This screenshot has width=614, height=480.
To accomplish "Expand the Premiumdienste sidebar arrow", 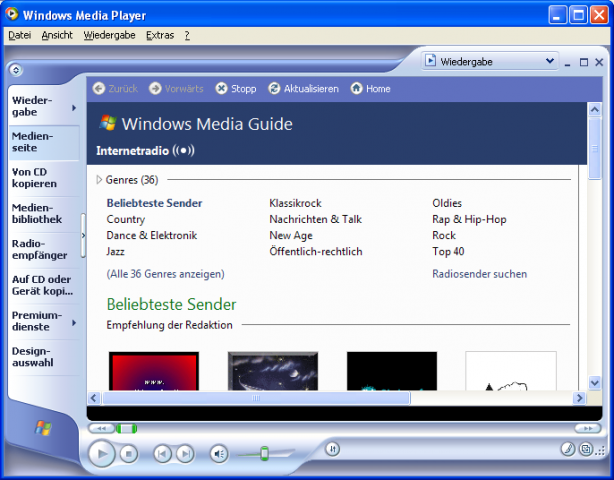I will tap(74, 323).
